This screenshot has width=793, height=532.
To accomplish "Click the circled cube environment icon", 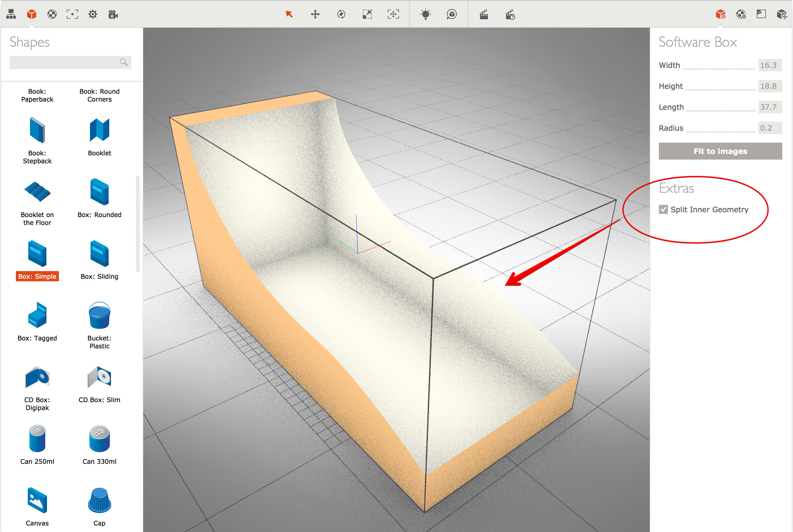I will pyautogui.click(x=452, y=14).
